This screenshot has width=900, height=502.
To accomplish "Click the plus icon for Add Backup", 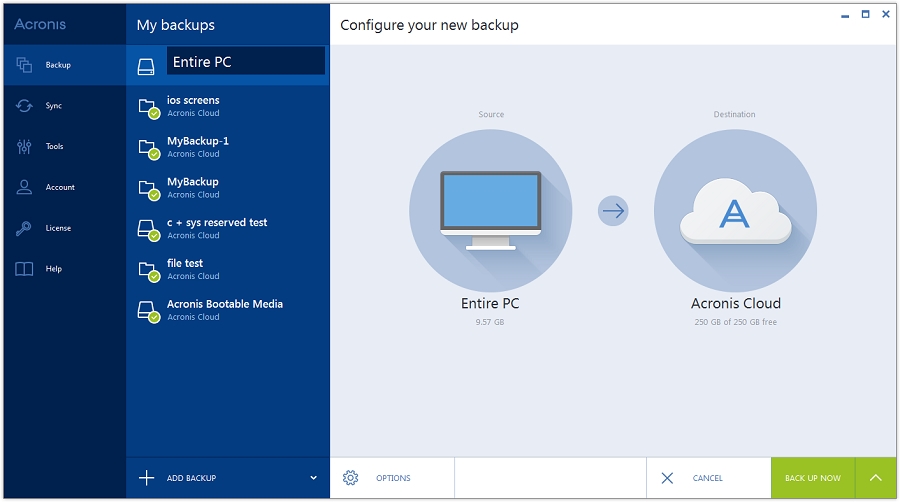I will [146, 477].
